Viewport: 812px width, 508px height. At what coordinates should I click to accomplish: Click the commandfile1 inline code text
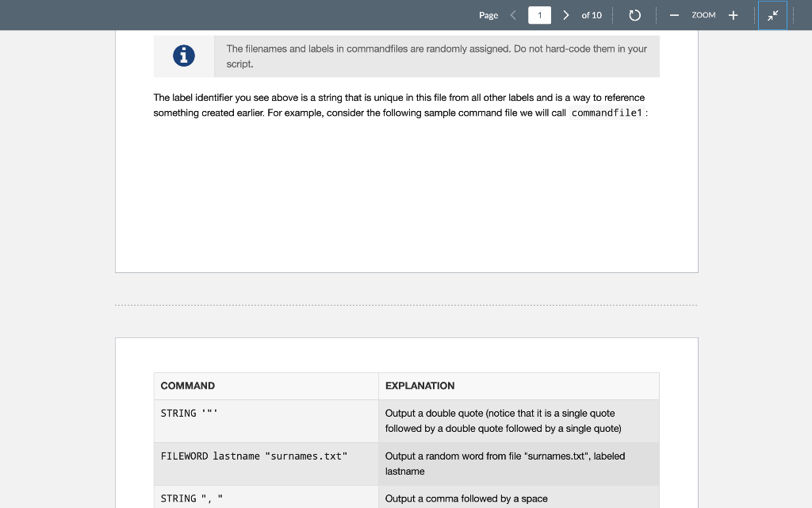(606, 113)
